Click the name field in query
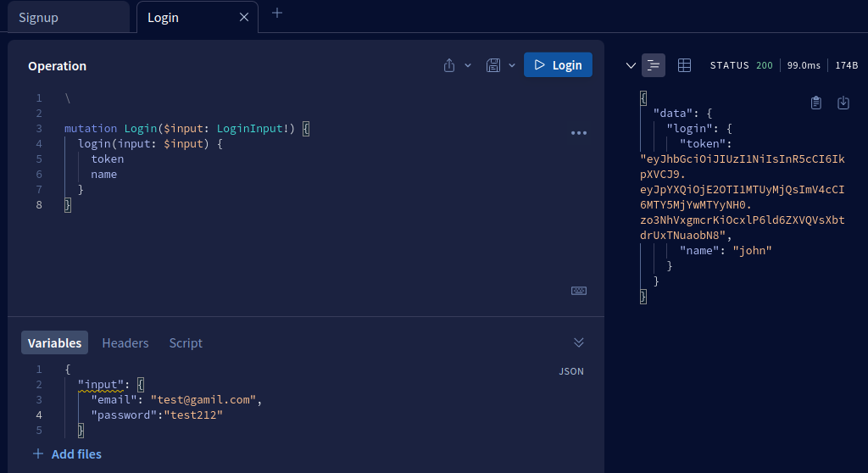This screenshot has width=868, height=473. click(x=104, y=174)
